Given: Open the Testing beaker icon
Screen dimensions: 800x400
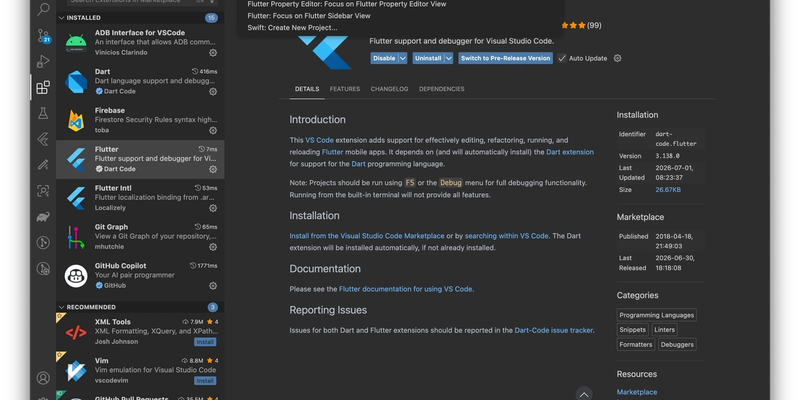Looking at the screenshot, I should click(43, 113).
